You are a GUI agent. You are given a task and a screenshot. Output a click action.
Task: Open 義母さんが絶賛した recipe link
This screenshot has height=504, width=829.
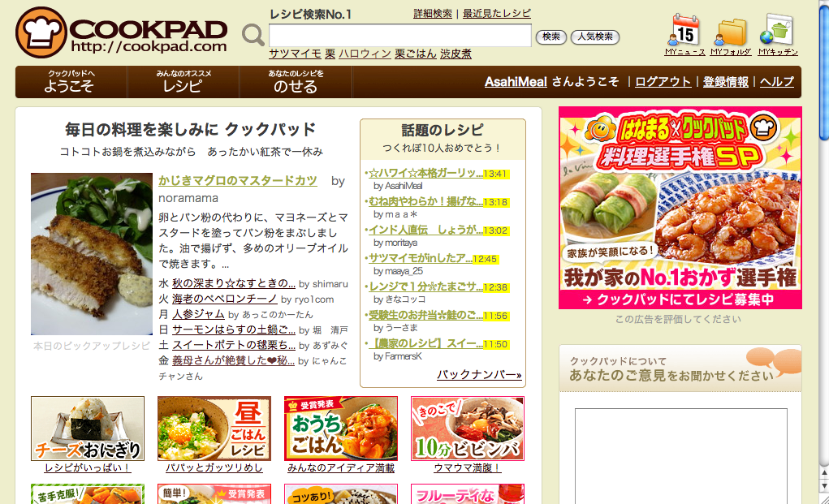(x=233, y=360)
